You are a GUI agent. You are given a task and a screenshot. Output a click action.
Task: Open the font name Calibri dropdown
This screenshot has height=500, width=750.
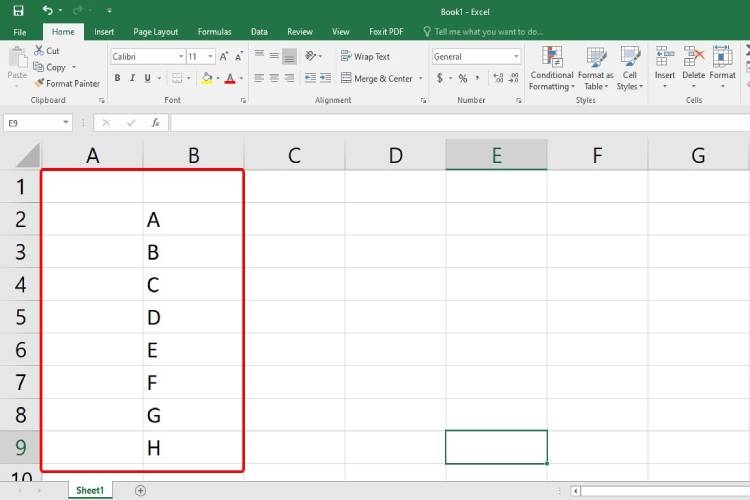tap(181, 56)
